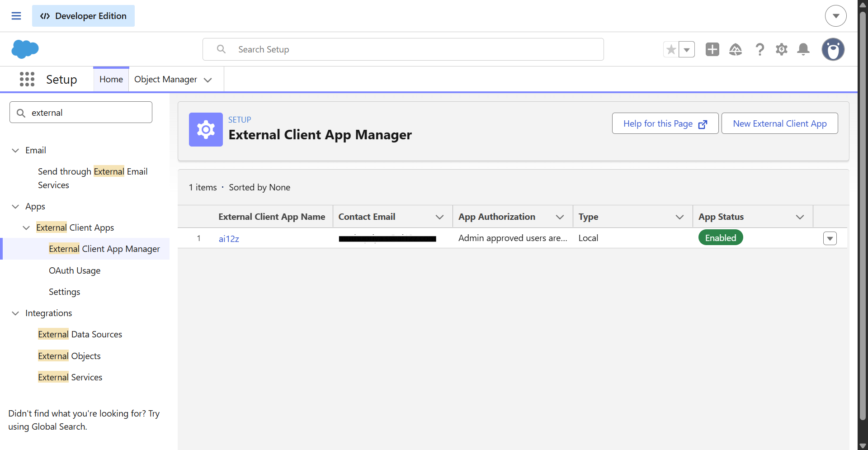Open OAuth Usage in sidebar

pos(75,270)
